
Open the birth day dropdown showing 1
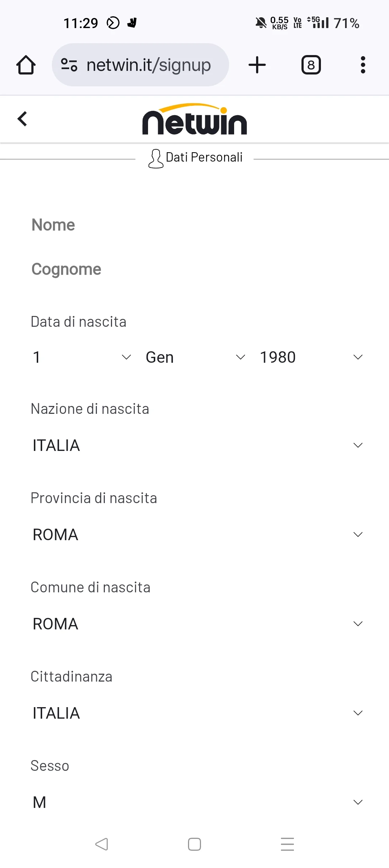tap(82, 357)
